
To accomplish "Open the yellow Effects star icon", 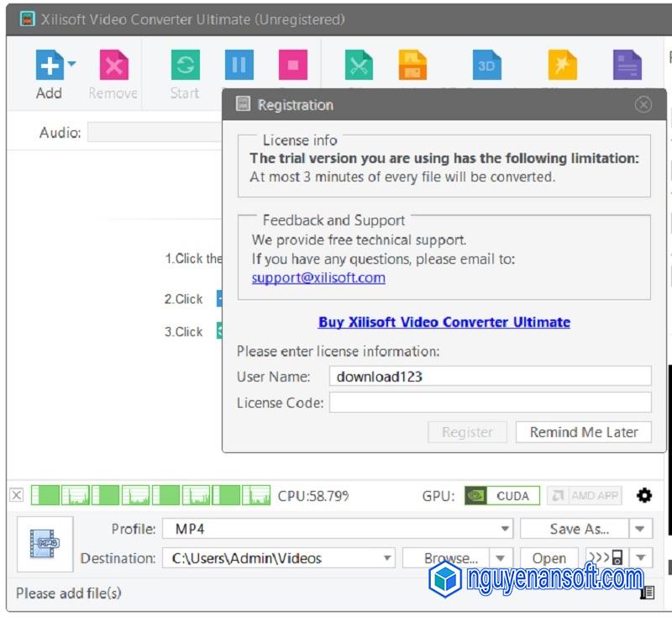I will 562,65.
